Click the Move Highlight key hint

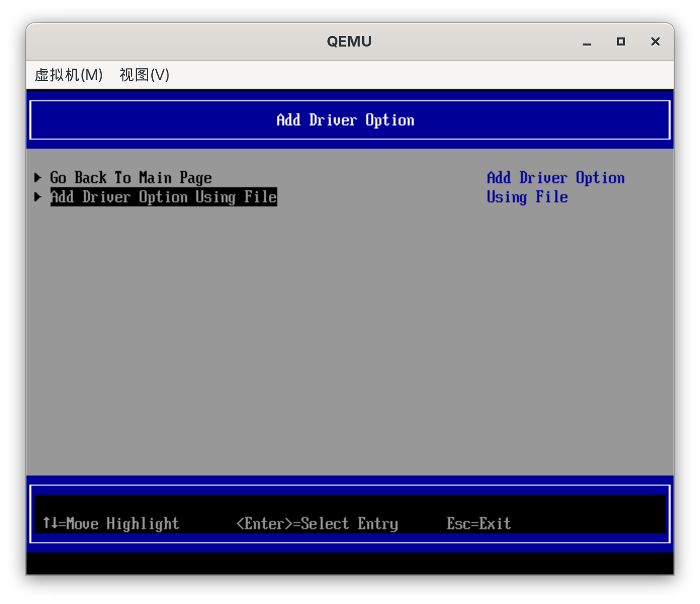point(111,523)
